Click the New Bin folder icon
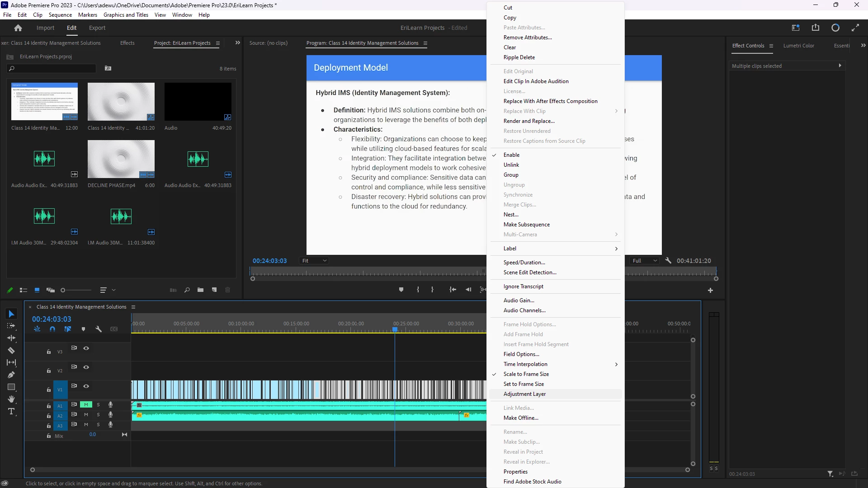 (x=200, y=290)
